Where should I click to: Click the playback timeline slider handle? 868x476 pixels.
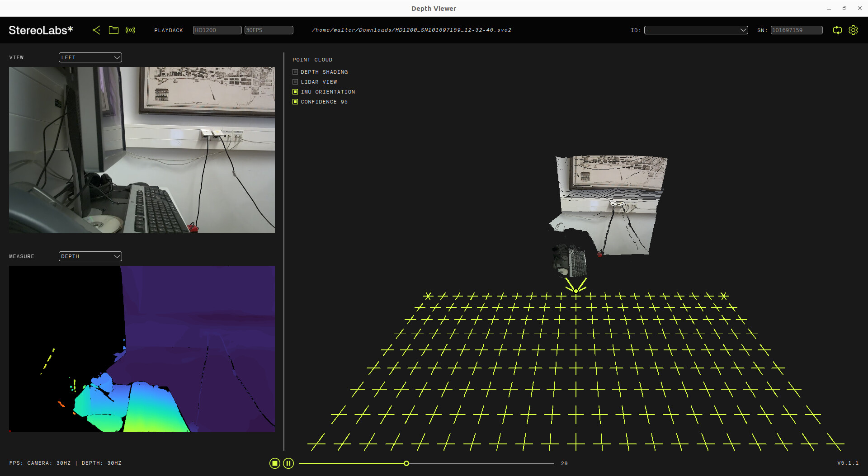pos(406,463)
